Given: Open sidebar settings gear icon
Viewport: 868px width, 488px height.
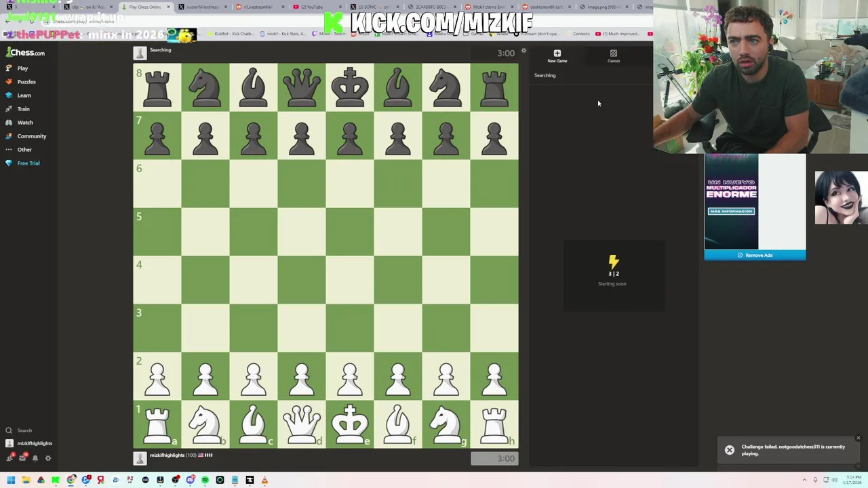Looking at the screenshot, I should (48, 458).
